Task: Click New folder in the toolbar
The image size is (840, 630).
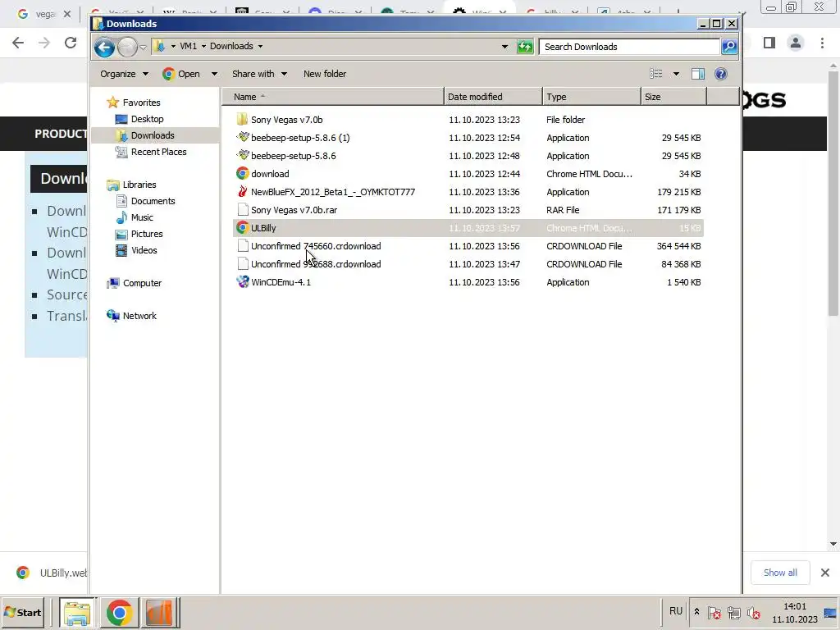Action: (x=325, y=74)
